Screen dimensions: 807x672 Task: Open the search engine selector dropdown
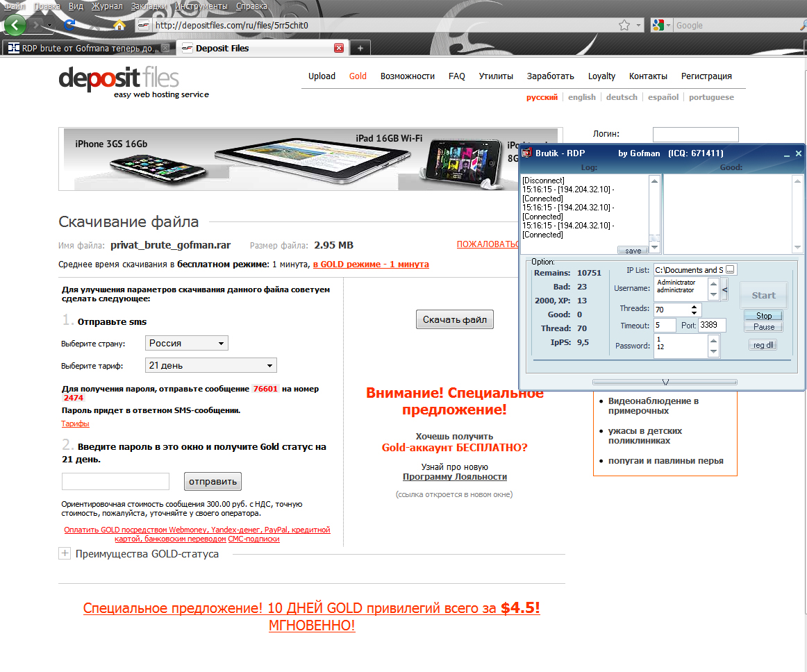(x=668, y=25)
